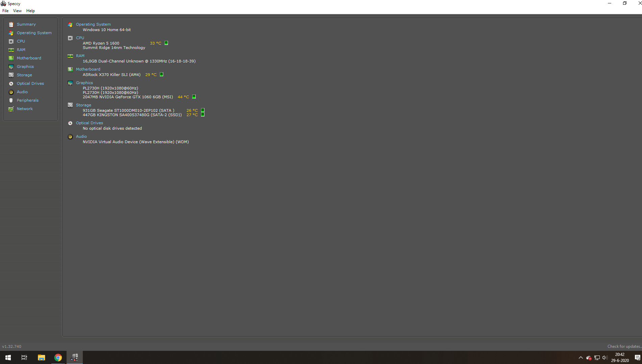Select Operating System in the sidebar
The width and height of the screenshot is (642, 364).
tap(34, 33)
